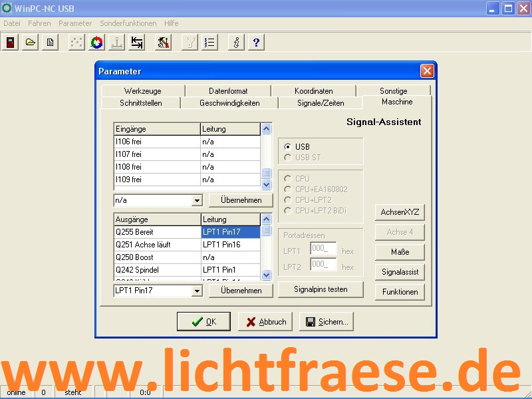Open the LPT1 Pin17 dropdown below Ausgänge
532x399 pixels.
click(x=197, y=291)
